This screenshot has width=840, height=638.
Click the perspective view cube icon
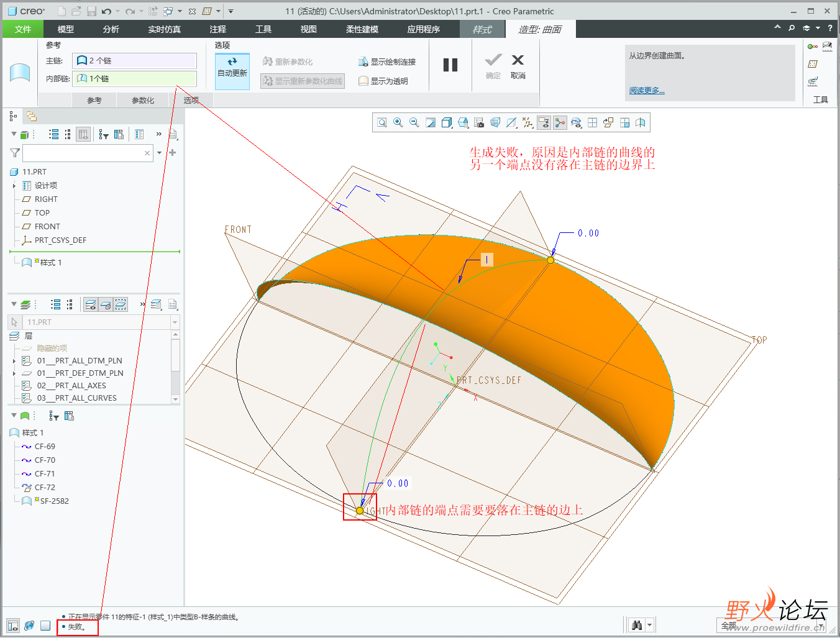pos(495,123)
